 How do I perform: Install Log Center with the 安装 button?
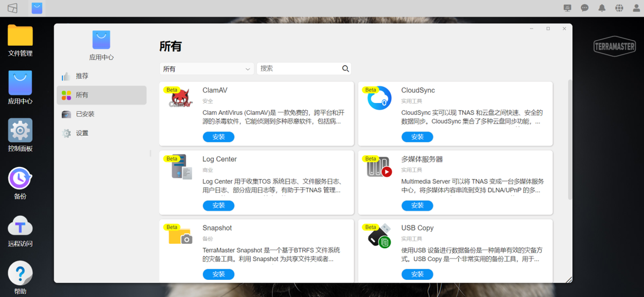point(218,206)
